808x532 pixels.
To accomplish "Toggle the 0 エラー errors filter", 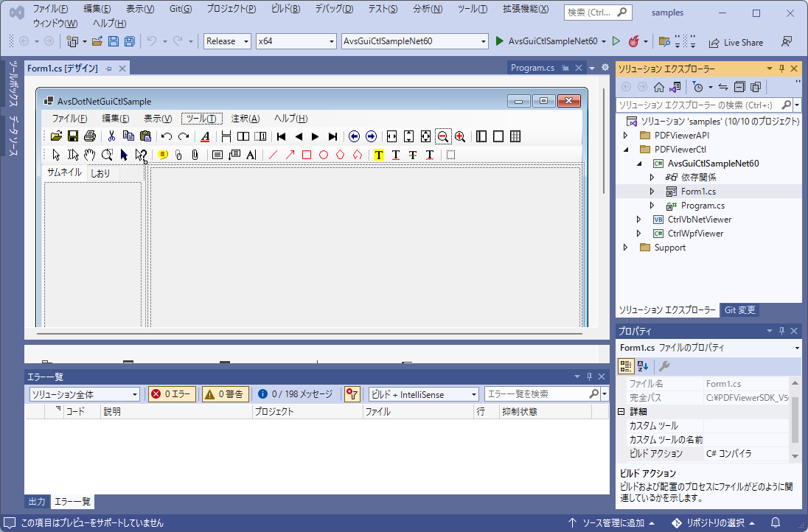I will tap(172, 394).
